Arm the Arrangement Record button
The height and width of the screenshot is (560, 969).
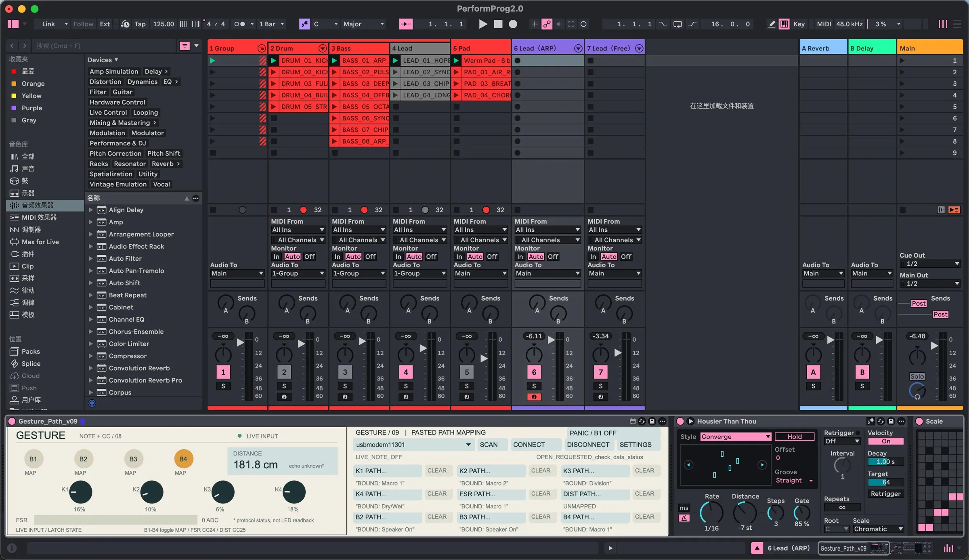click(x=513, y=24)
